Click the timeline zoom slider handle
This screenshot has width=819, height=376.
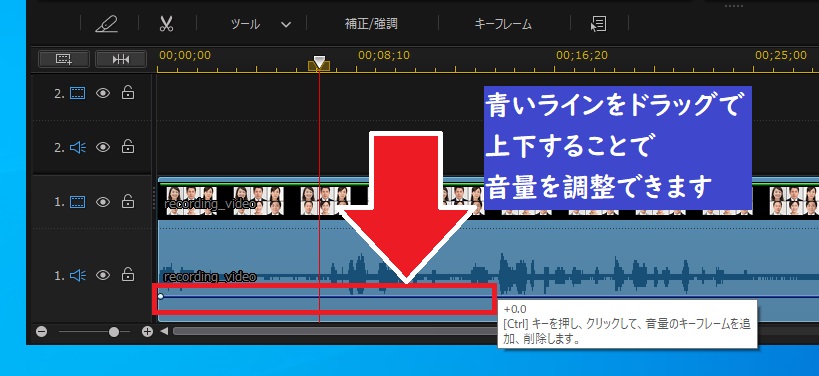pos(113,332)
